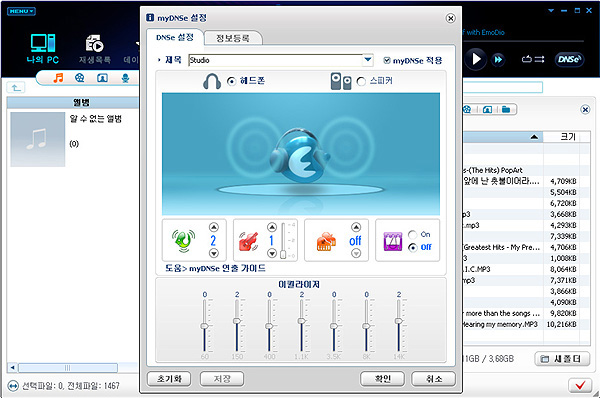This screenshot has width=600, height=398.
Task: Open the DNSe button in player
Action: point(569,59)
